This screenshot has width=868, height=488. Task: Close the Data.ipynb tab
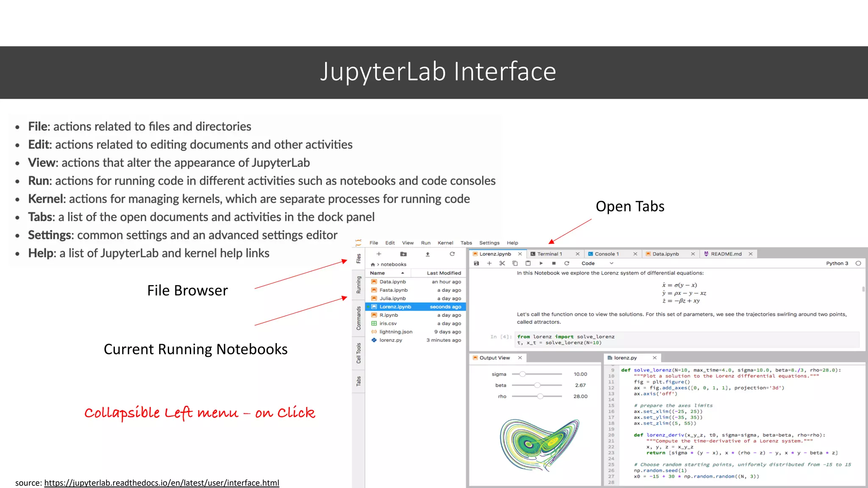coord(693,254)
